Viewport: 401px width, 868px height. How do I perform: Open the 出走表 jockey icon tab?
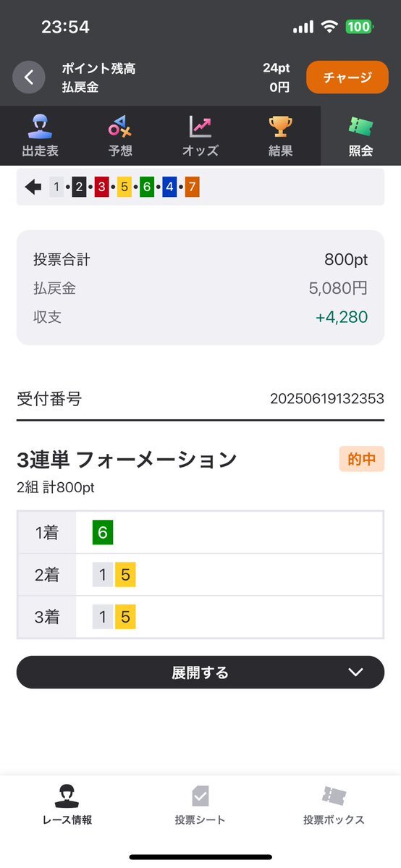click(40, 135)
